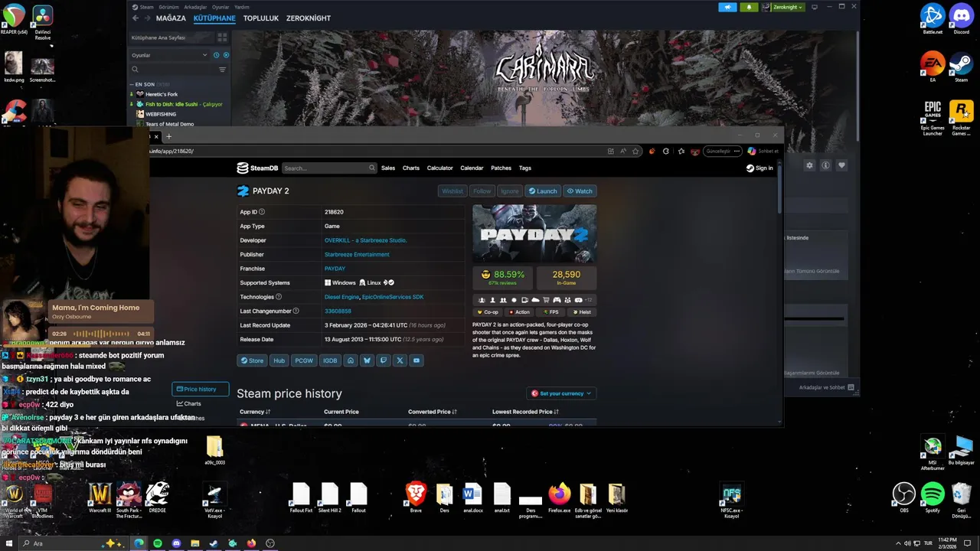Open the X (Twitter) link button
Screen dimensions: 980x551
pos(400,360)
